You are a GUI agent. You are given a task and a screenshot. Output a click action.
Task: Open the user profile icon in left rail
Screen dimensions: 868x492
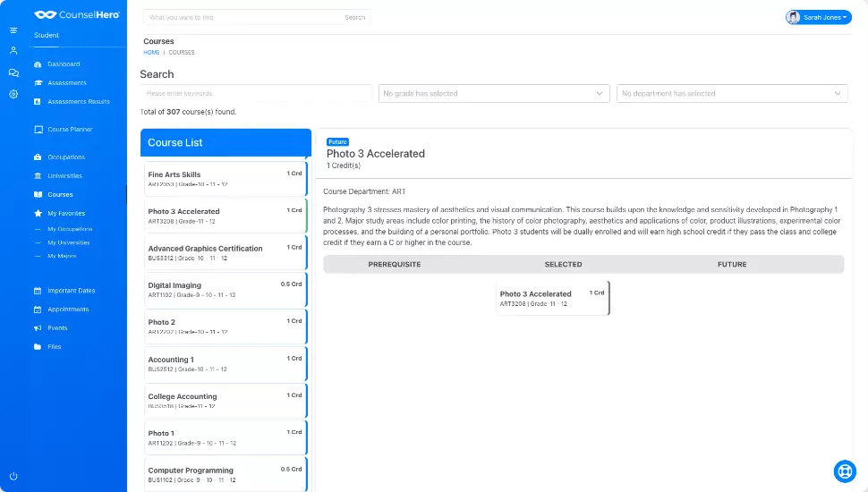tap(13, 50)
